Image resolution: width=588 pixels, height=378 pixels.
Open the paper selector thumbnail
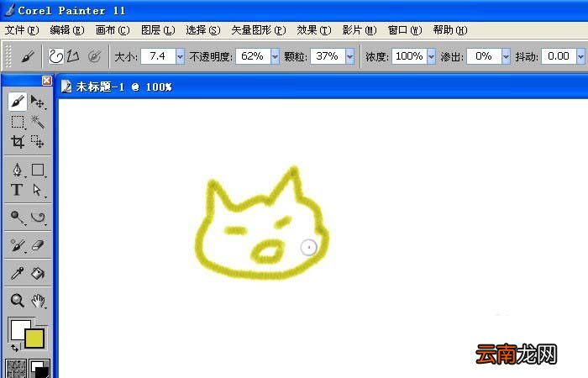16,369
